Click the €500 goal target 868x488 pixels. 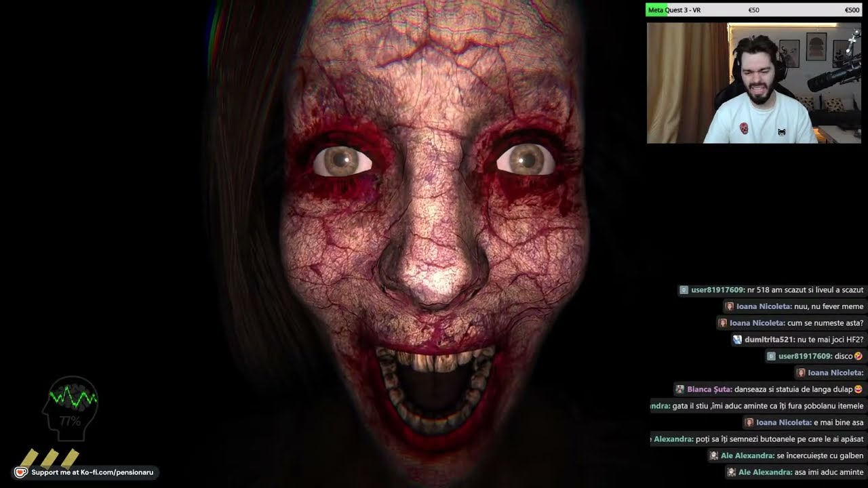pyautogui.click(x=852, y=10)
